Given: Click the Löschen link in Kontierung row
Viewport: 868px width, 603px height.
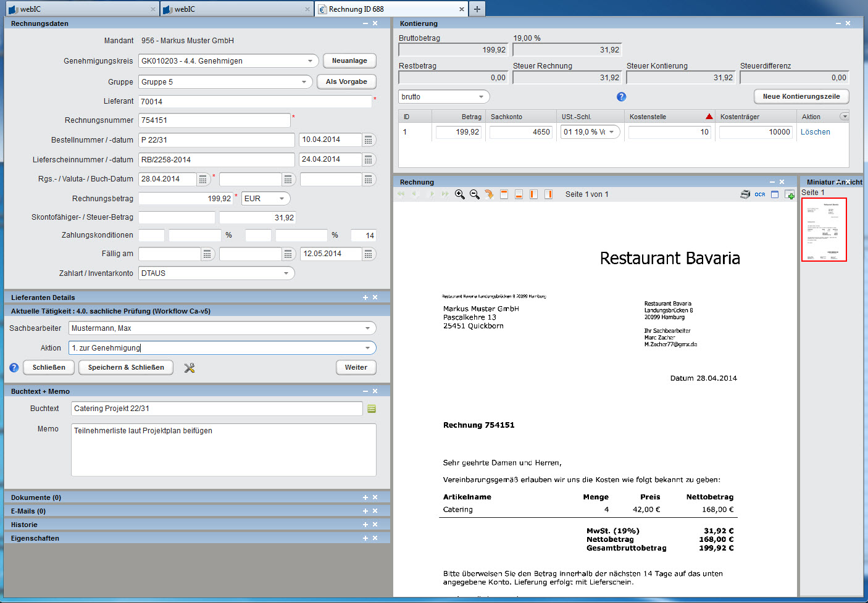Looking at the screenshot, I should tap(815, 132).
